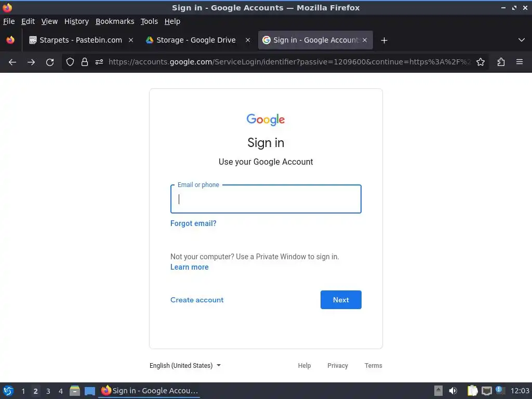
Task: Open the File menu
Action: point(9,21)
